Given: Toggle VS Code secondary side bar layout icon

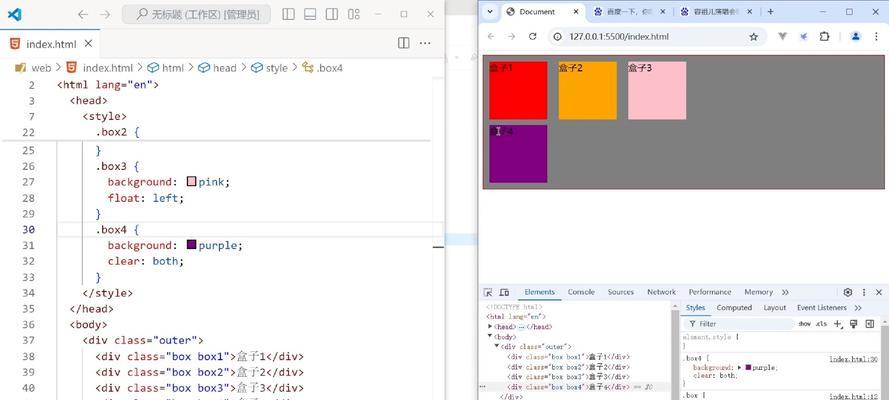Looking at the screenshot, I should click(x=332, y=14).
